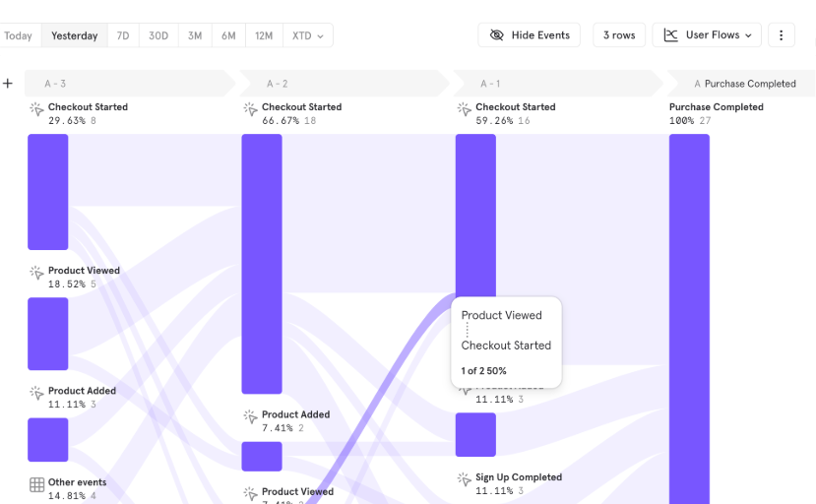This screenshot has height=504, width=816.
Task: Click the Purchase Completed bar
Action: [689, 319]
